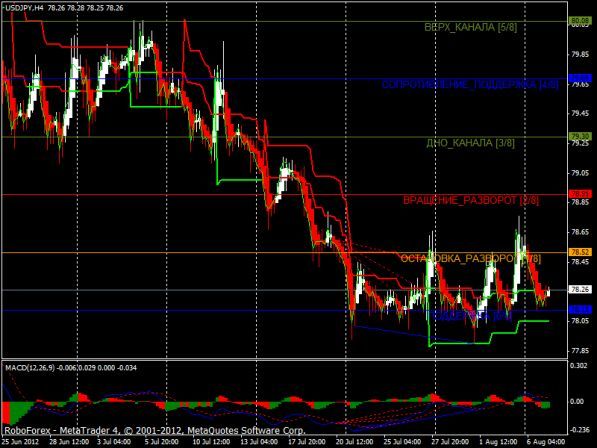Click the red ВРАЩЕНИЕ_РАЗВОРОТ [2/8] label

[x=471, y=200]
